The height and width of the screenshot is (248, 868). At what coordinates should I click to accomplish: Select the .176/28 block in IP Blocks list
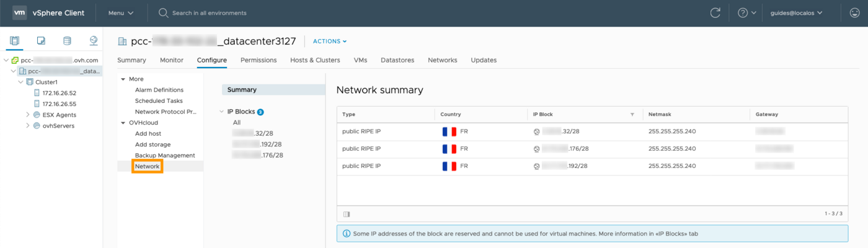[x=258, y=155]
